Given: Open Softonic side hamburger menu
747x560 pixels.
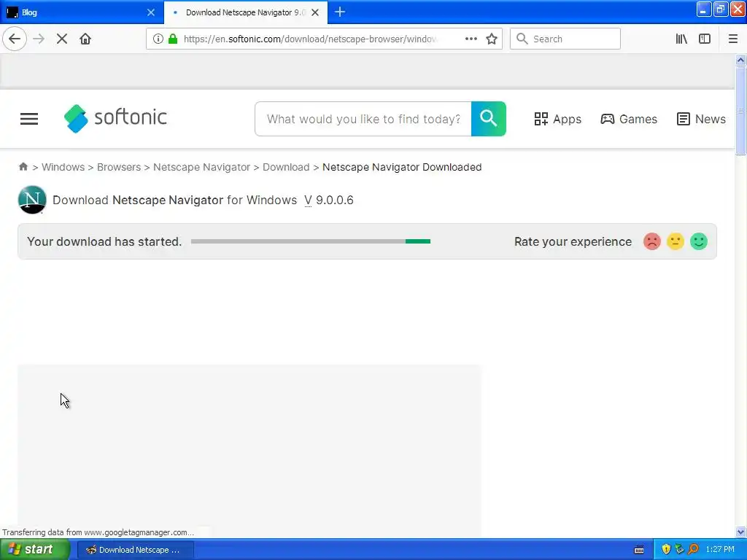Looking at the screenshot, I should coord(29,119).
